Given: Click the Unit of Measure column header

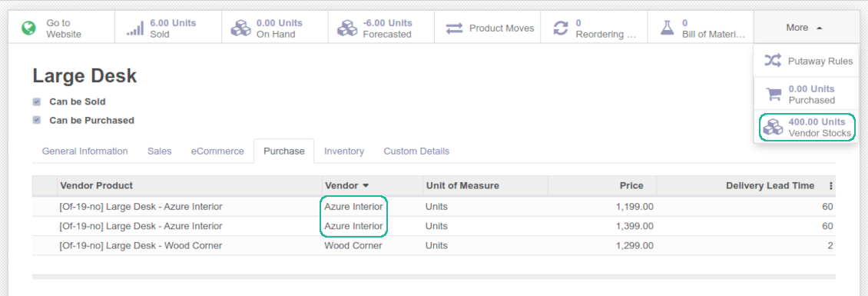Looking at the screenshot, I should 485,186.
